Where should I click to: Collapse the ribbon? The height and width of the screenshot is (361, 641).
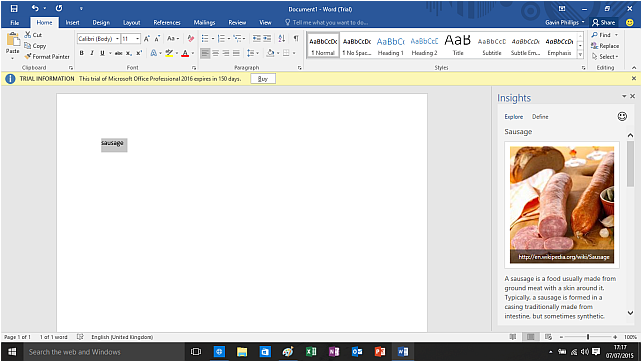634,67
